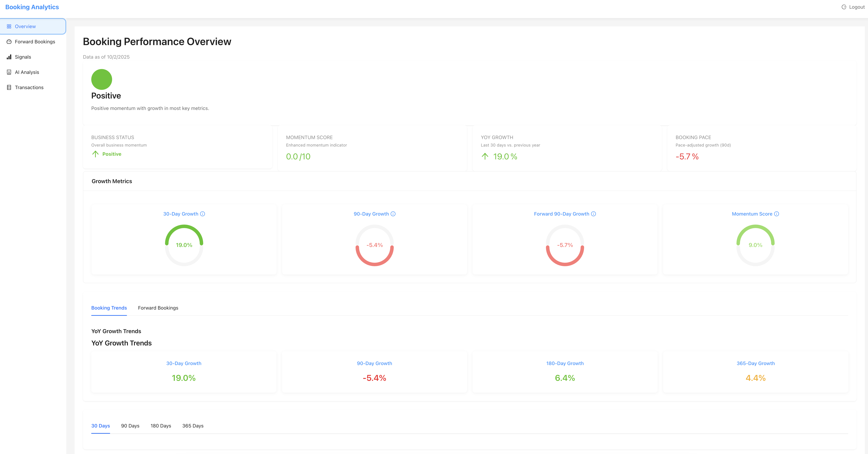868x454 pixels.
Task: Click the Forward Bookings clock icon
Action: pos(9,41)
